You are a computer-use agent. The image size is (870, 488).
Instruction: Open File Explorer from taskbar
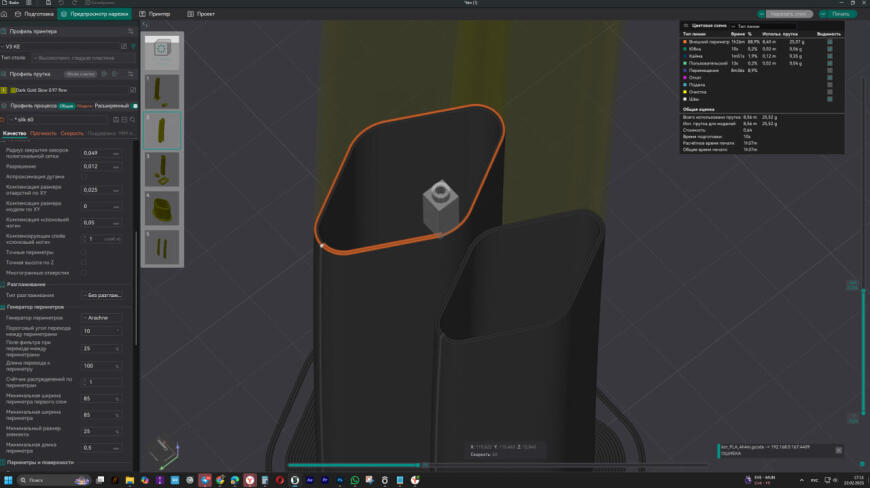[129, 480]
